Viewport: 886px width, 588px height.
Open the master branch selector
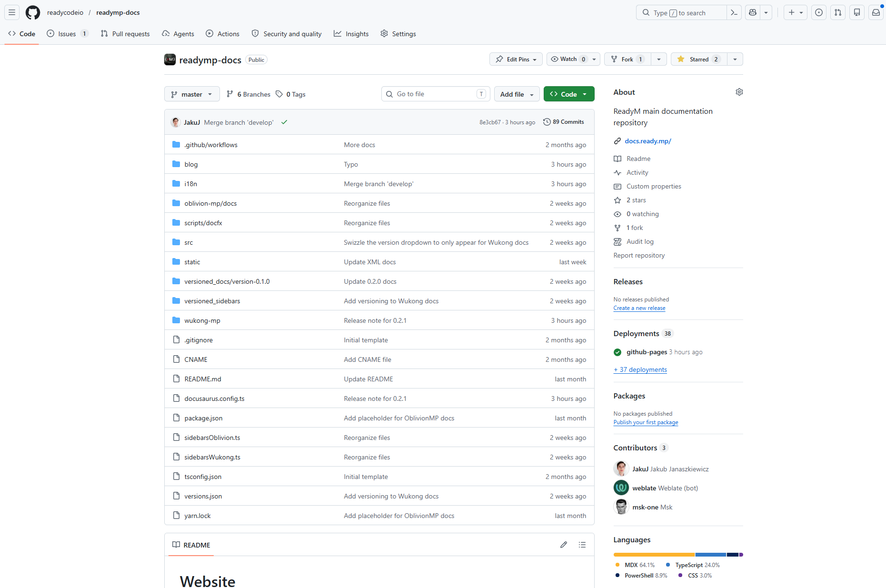192,94
